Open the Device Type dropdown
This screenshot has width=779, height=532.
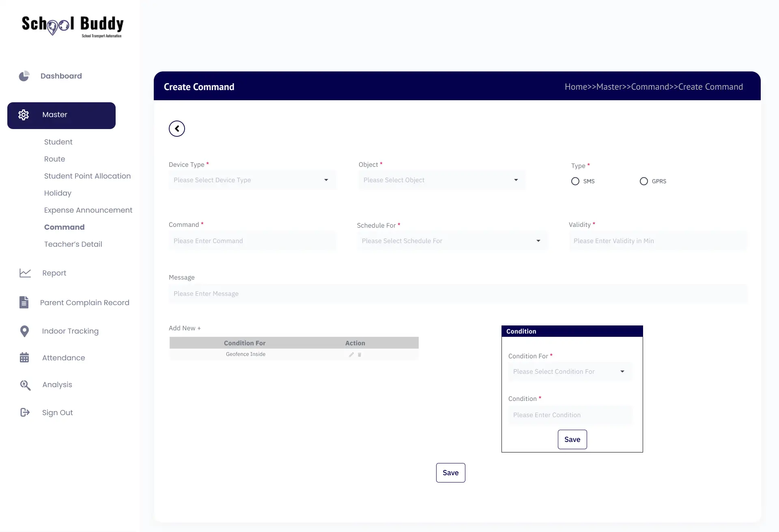coord(252,180)
